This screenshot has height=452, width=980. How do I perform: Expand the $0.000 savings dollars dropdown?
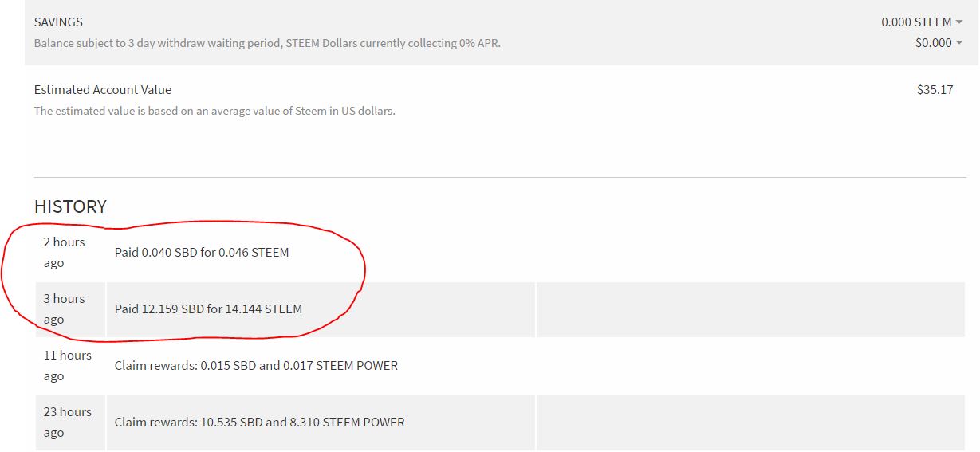tap(939, 43)
